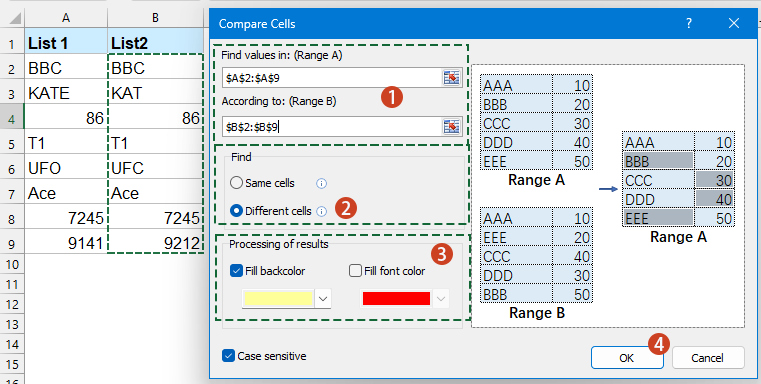Image resolution: width=761 pixels, height=384 pixels.
Task: Select row 12 header
Action: [x=12, y=304]
